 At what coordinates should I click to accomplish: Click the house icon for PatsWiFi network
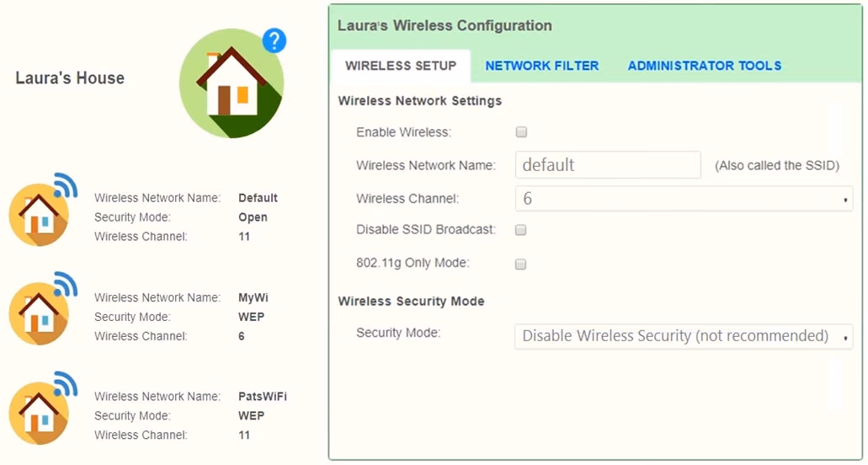(x=39, y=413)
